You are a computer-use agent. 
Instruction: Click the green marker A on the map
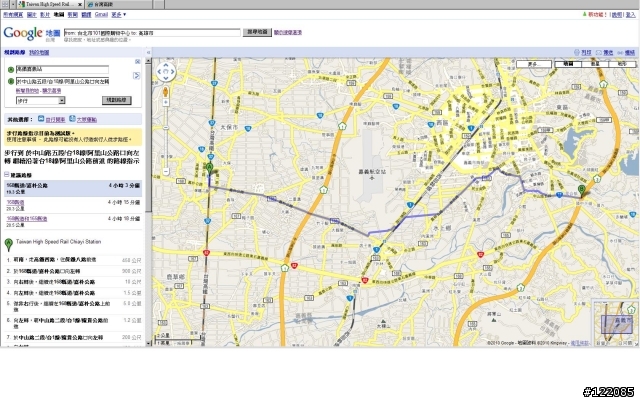click(x=209, y=168)
